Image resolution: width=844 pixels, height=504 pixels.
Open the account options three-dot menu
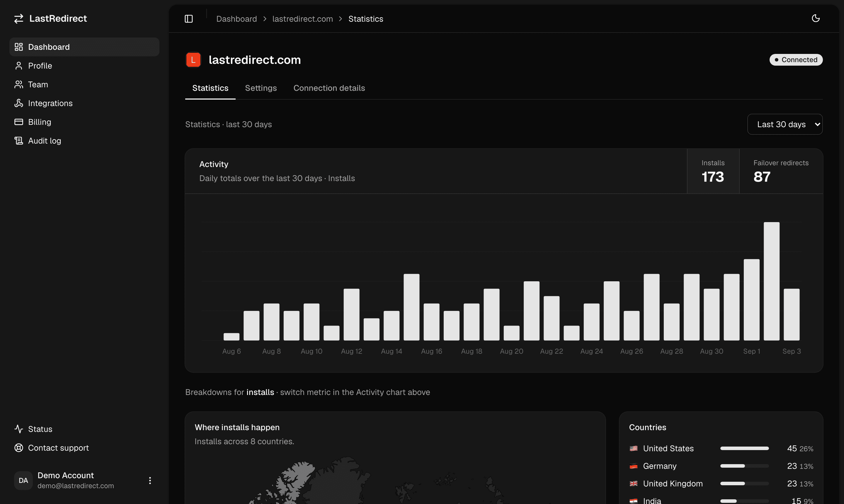pos(150,480)
